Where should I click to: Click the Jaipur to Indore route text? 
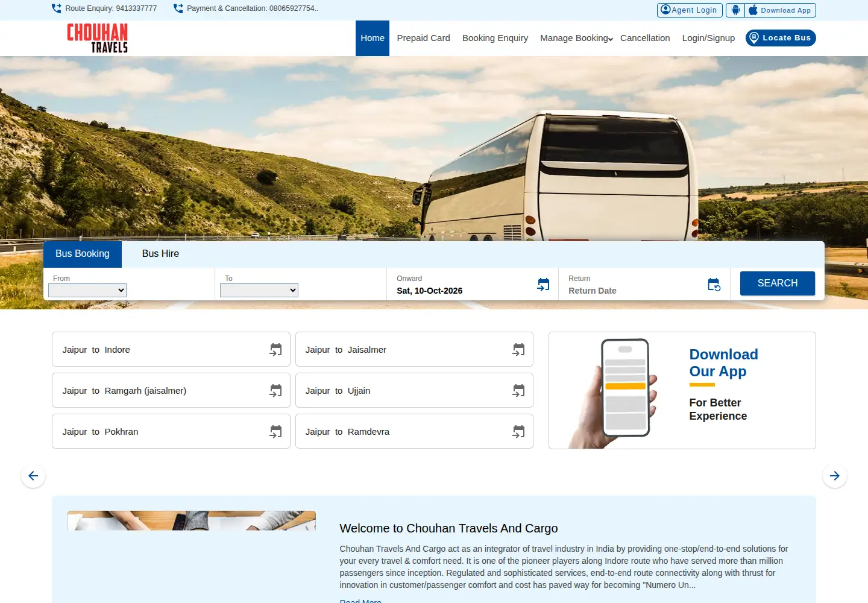coord(96,350)
